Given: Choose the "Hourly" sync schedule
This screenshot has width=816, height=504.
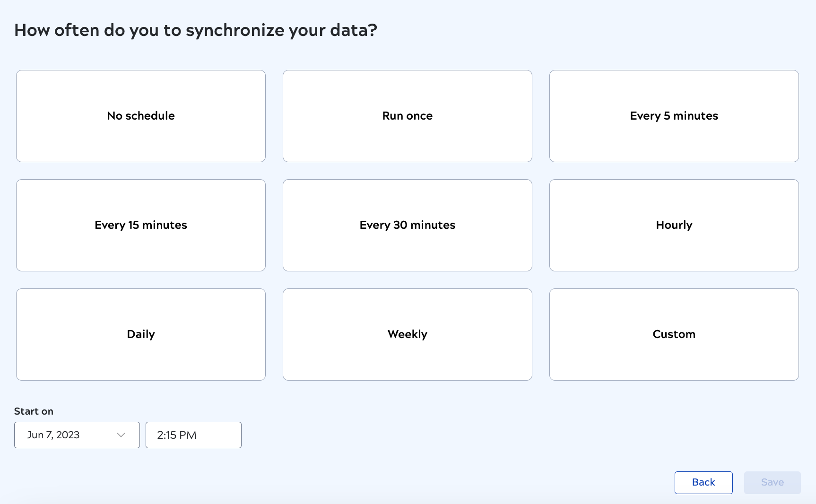Looking at the screenshot, I should pos(674,225).
